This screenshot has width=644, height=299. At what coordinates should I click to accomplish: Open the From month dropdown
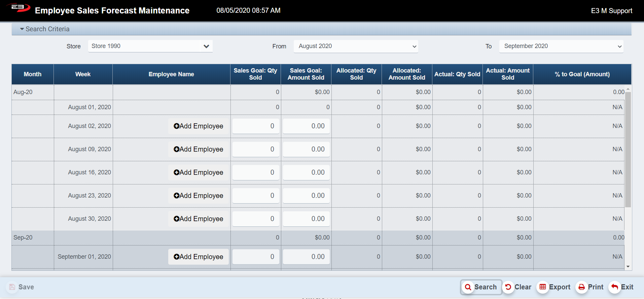point(356,46)
